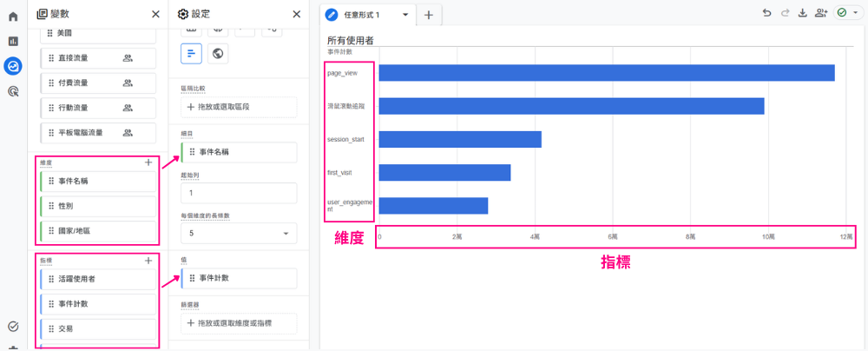Select the 直接流量 segment
This screenshot has width=868, height=351.
click(x=98, y=57)
